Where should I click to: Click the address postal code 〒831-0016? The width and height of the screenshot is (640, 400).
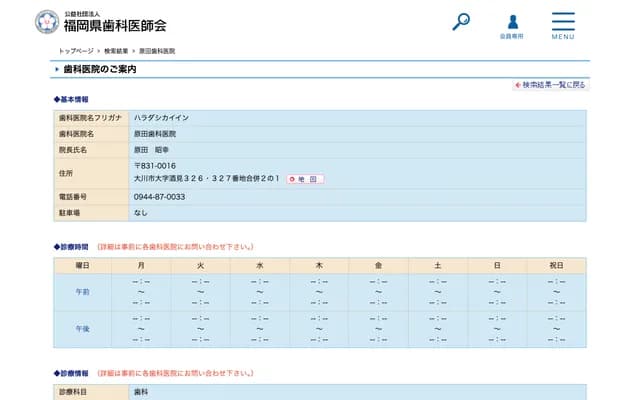155,165
